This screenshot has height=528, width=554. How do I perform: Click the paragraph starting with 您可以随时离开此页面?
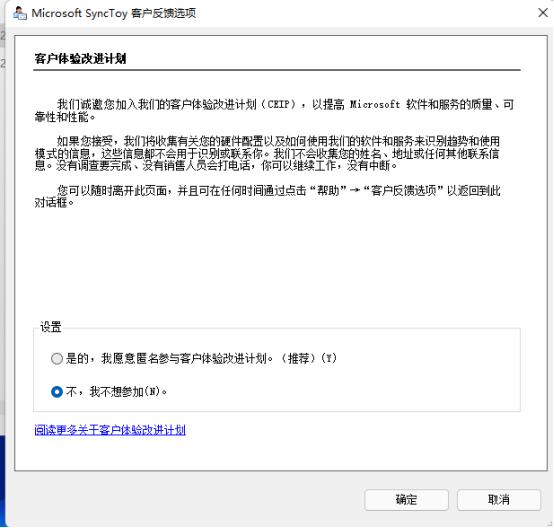pyautogui.click(x=267, y=196)
